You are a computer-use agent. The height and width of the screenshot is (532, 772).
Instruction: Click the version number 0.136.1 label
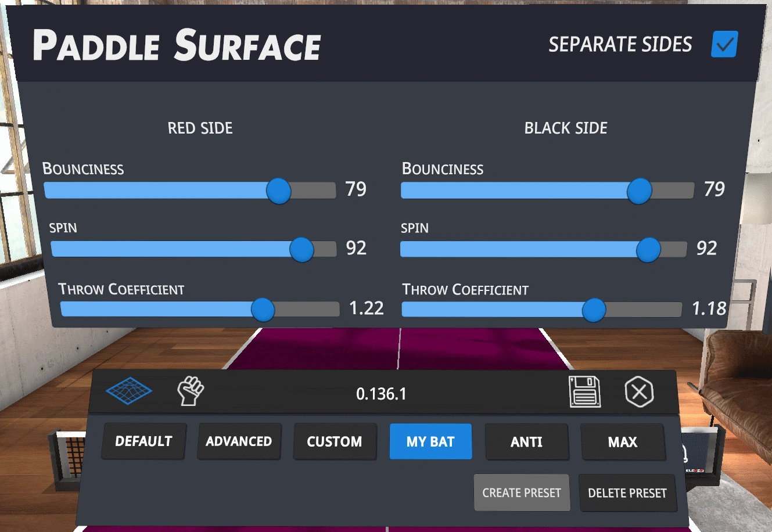pyautogui.click(x=381, y=394)
